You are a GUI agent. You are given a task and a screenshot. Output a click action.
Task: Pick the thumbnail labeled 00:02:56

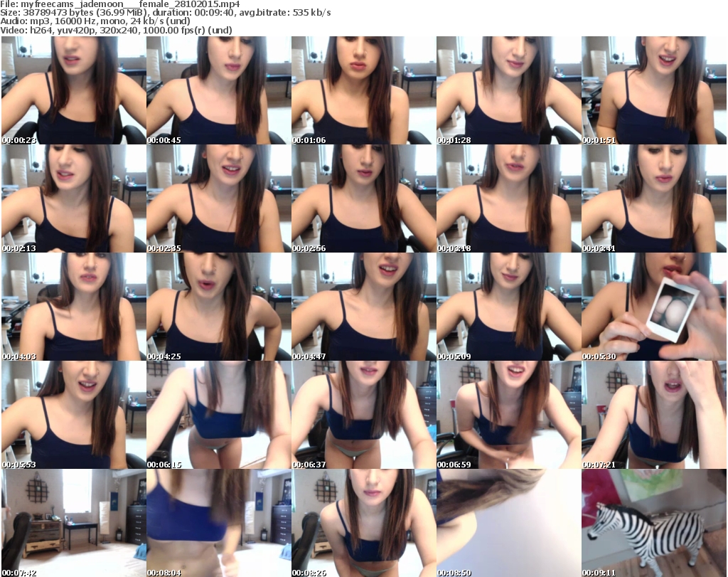[363, 198]
